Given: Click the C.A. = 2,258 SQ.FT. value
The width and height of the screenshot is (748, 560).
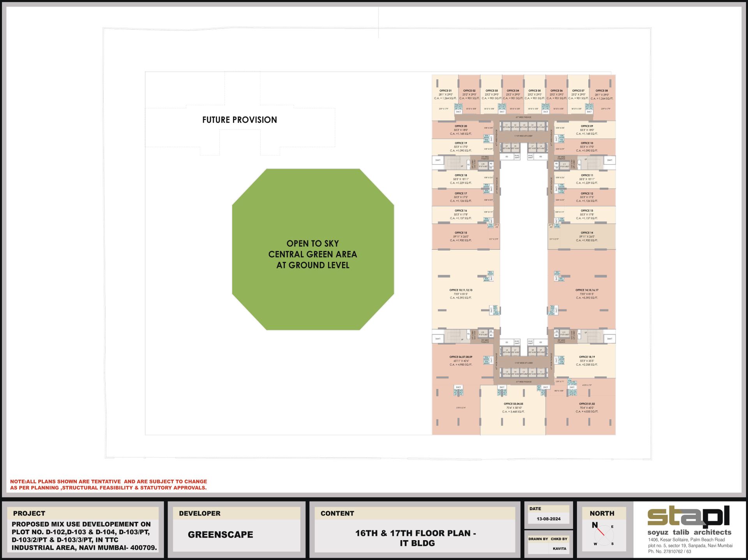Looking at the screenshot, I should [587, 365].
